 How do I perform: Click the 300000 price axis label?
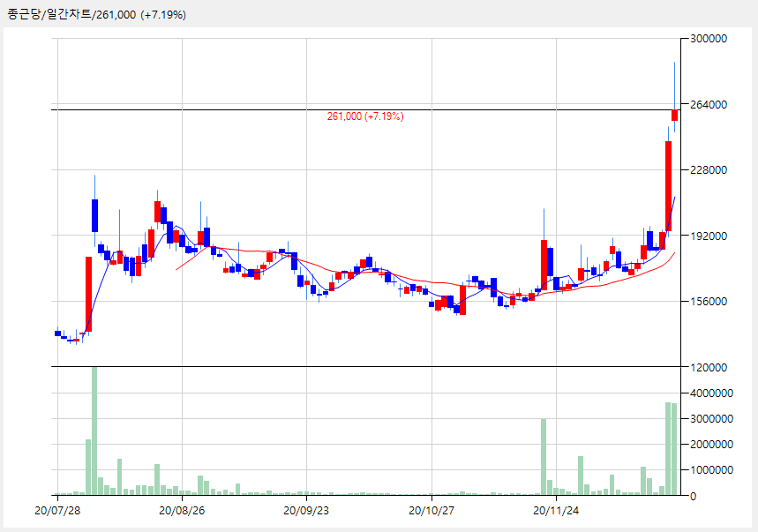709,39
